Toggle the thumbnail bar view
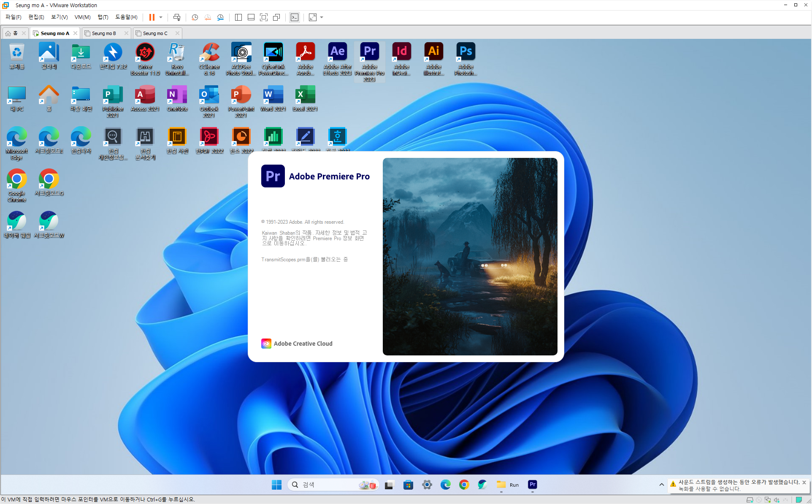 coord(251,17)
